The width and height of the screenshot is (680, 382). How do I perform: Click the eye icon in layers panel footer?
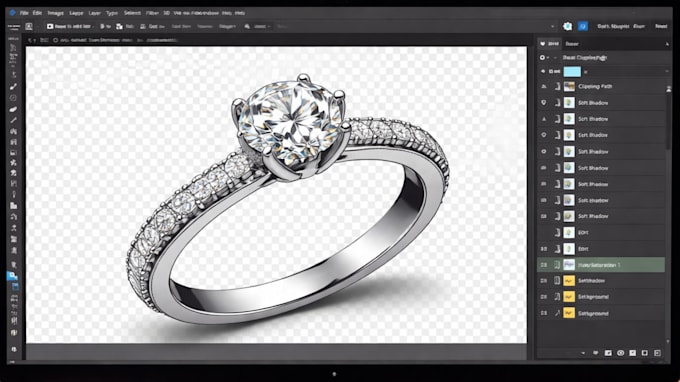tap(621, 353)
